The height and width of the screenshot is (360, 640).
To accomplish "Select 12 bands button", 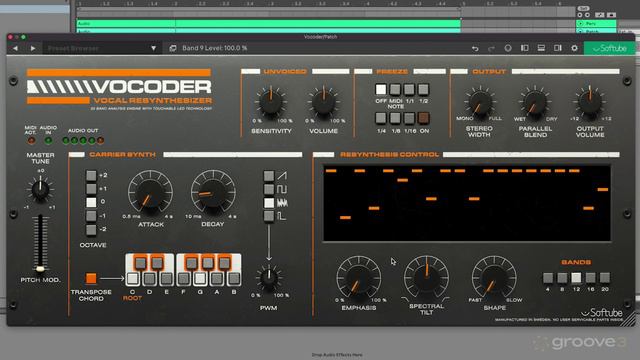I will click(576, 278).
